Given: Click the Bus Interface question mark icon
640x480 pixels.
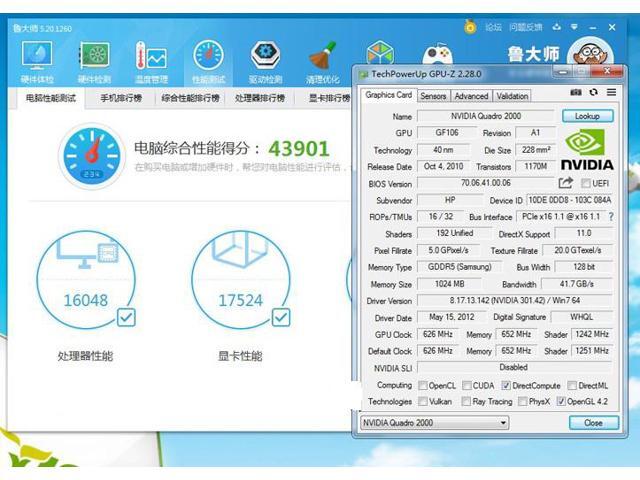Looking at the screenshot, I should point(610,217).
